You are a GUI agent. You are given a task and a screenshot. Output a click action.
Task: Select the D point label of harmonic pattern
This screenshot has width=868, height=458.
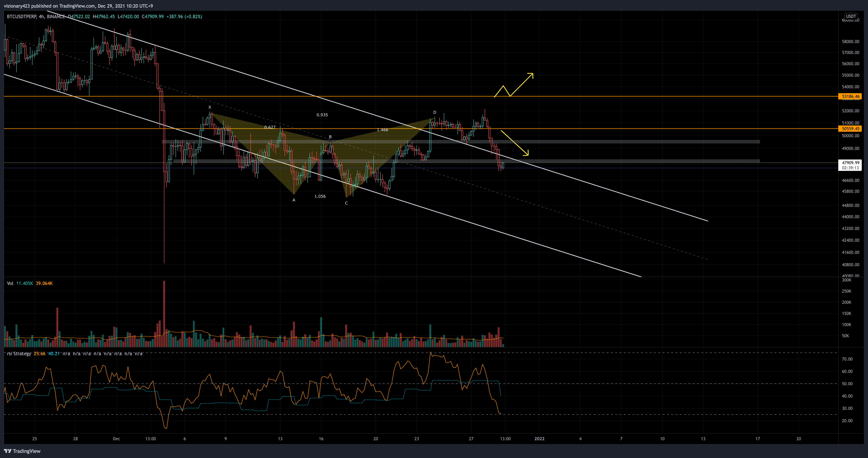[434, 112]
